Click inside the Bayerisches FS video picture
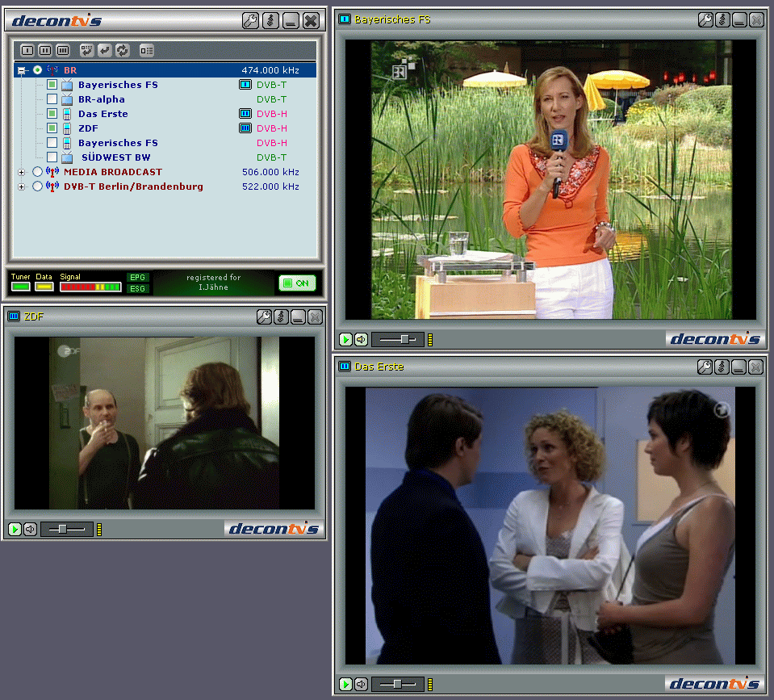Screen dimensions: 774x700 (550, 180)
